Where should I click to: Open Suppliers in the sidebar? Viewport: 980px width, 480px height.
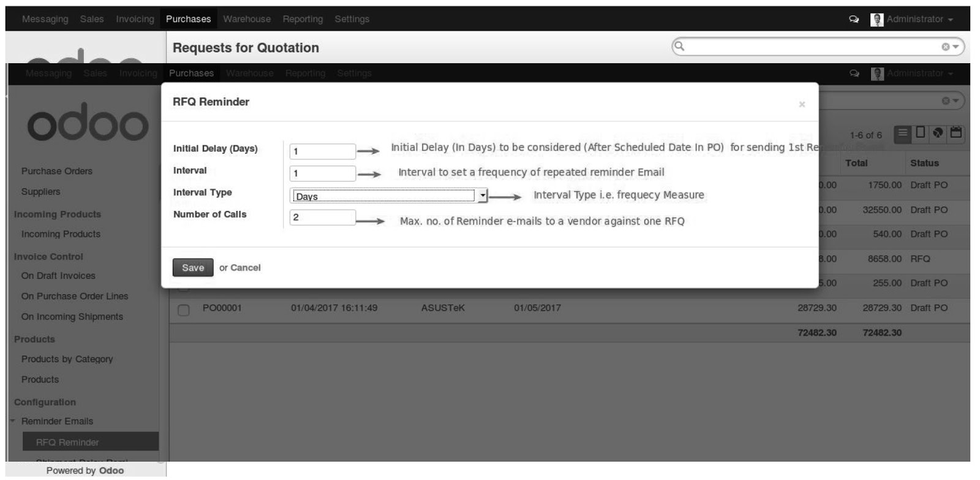coord(41,191)
